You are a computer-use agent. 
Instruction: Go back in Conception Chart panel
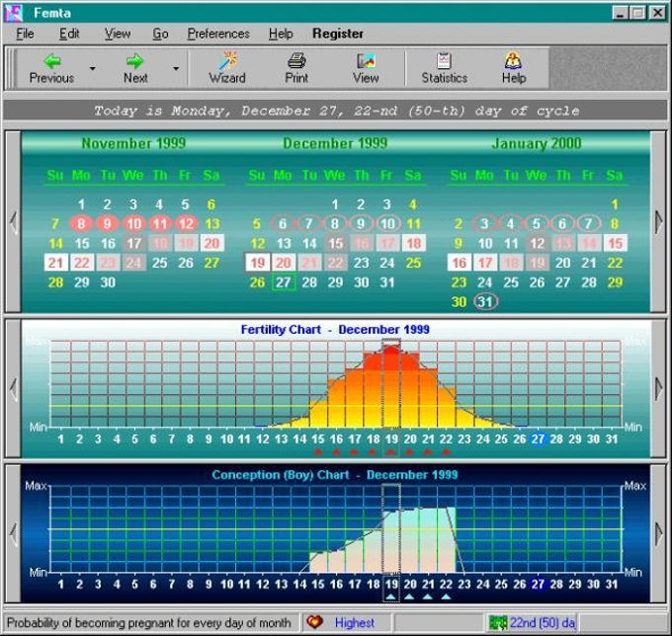13,533
